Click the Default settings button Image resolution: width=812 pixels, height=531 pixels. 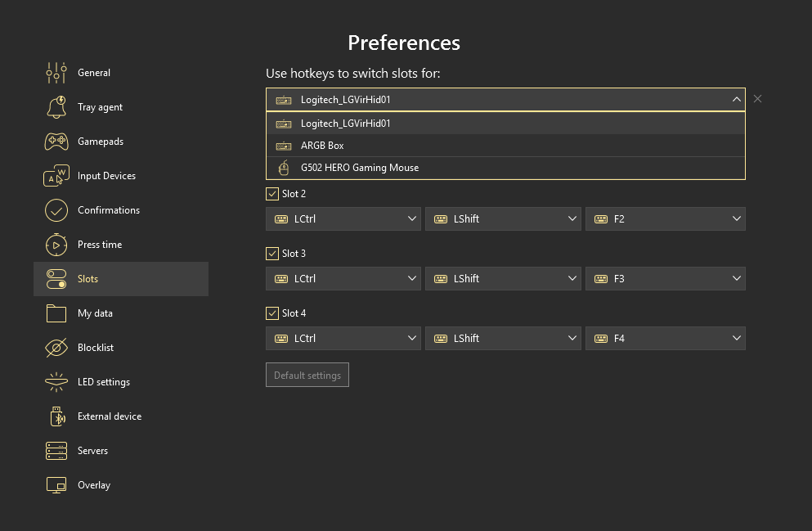(x=307, y=376)
